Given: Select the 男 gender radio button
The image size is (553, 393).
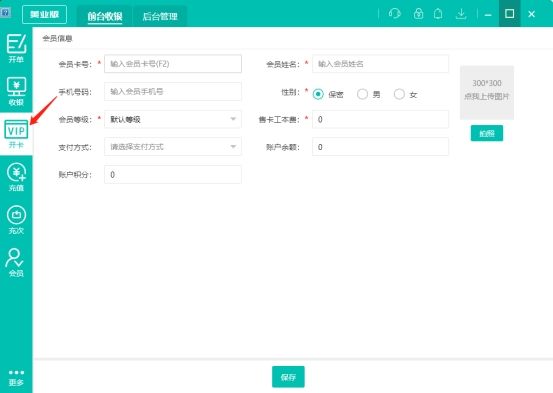Looking at the screenshot, I should click(x=362, y=94).
